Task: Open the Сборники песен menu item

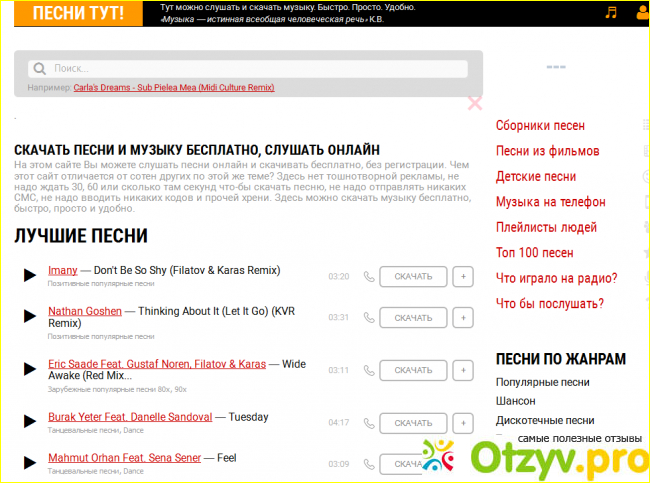Action: point(540,126)
